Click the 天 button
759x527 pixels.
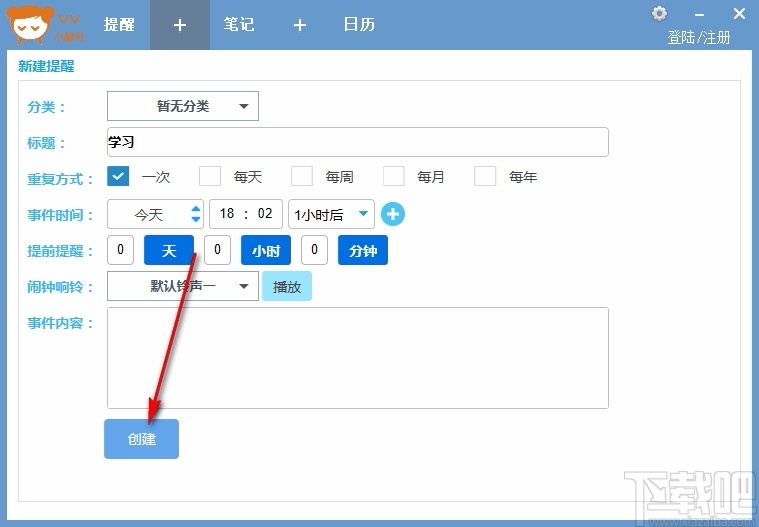169,250
